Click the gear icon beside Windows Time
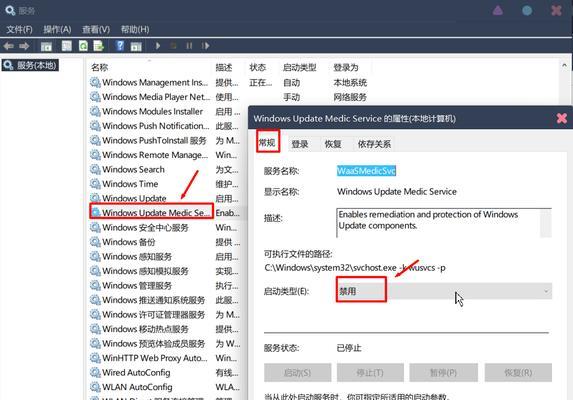This screenshot has width=573, height=400. click(x=95, y=184)
